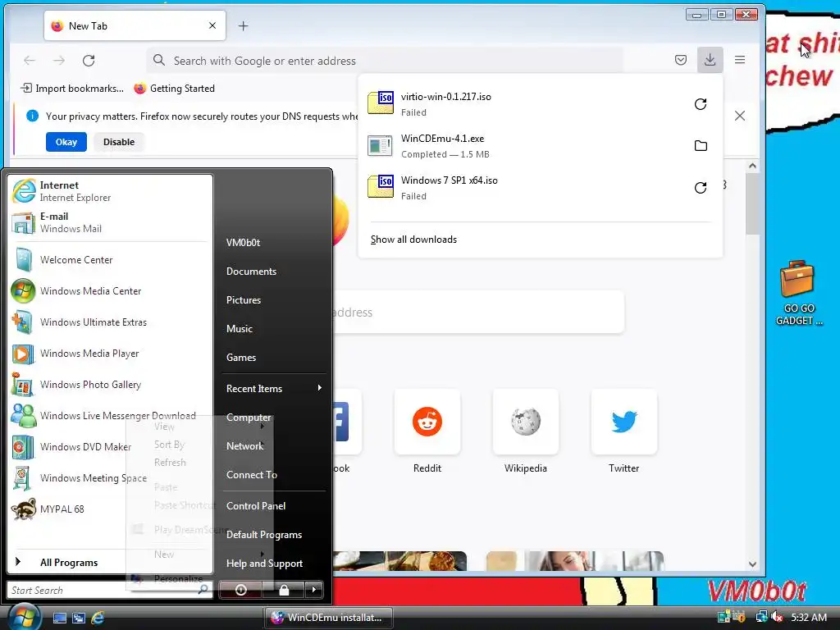The height and width of the screenshot is (630, 840).
Task: Close the New Tab tab
Action: tap(212, 25)
